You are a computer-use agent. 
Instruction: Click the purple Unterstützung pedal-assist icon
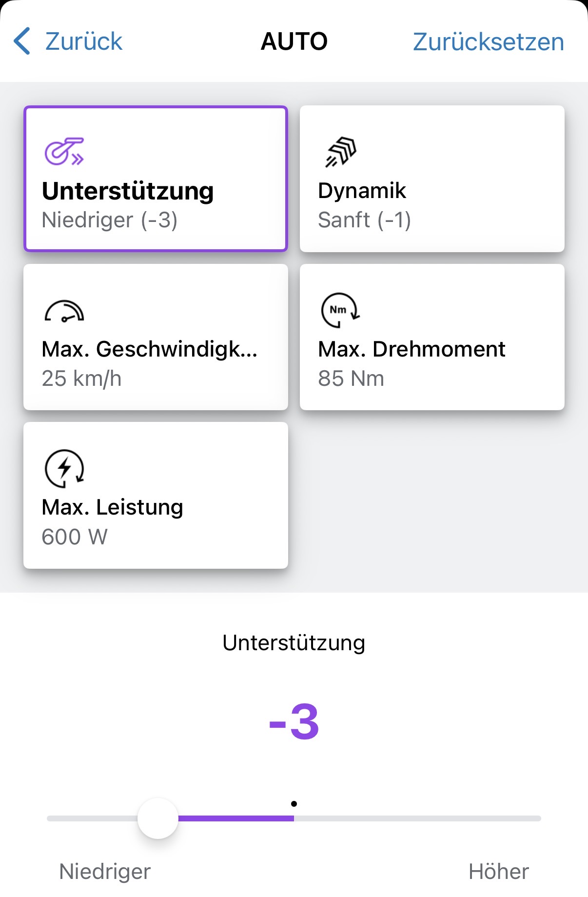(64, 151)
